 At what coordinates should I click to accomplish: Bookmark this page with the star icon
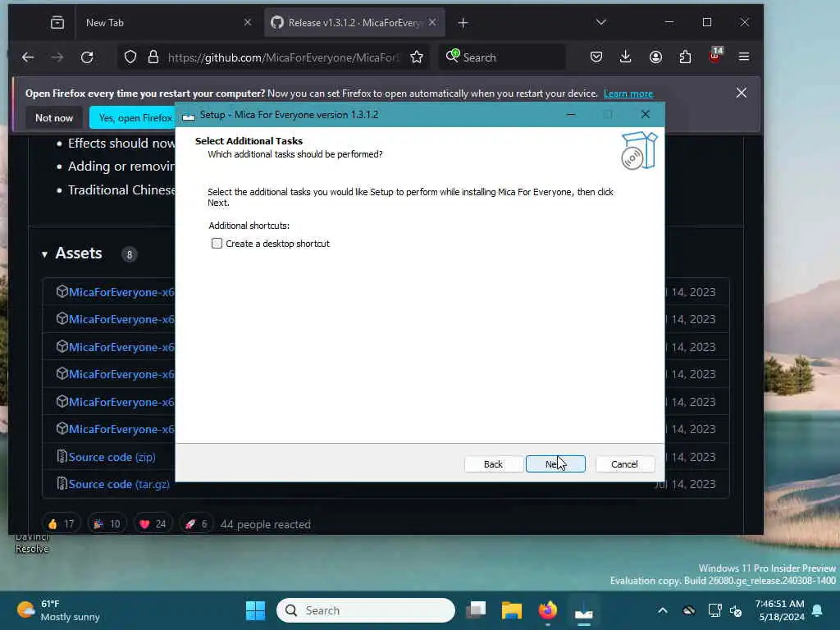click(417, 57)
